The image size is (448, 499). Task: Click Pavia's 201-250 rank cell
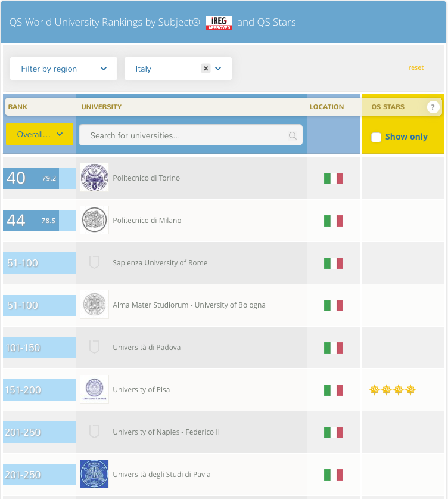click(39, 475)
